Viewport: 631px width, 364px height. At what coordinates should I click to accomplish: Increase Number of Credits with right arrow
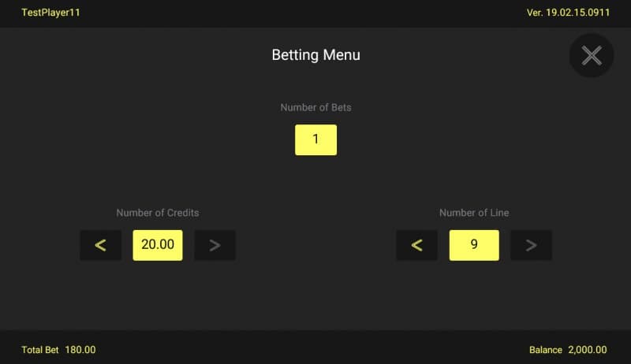[x=215, y=245]
